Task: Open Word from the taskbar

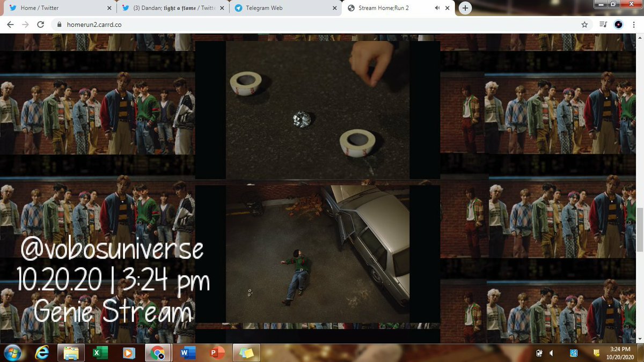Action: [x=187, y=353]
